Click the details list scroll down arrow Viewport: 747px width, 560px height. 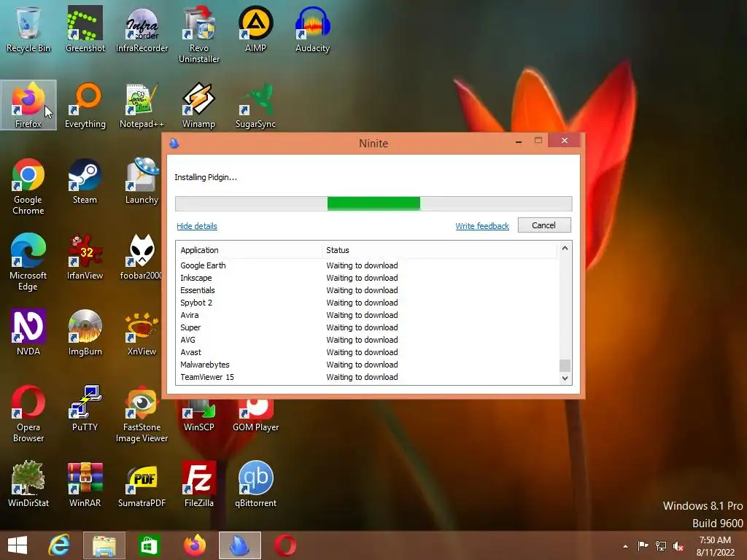(565, 378)
